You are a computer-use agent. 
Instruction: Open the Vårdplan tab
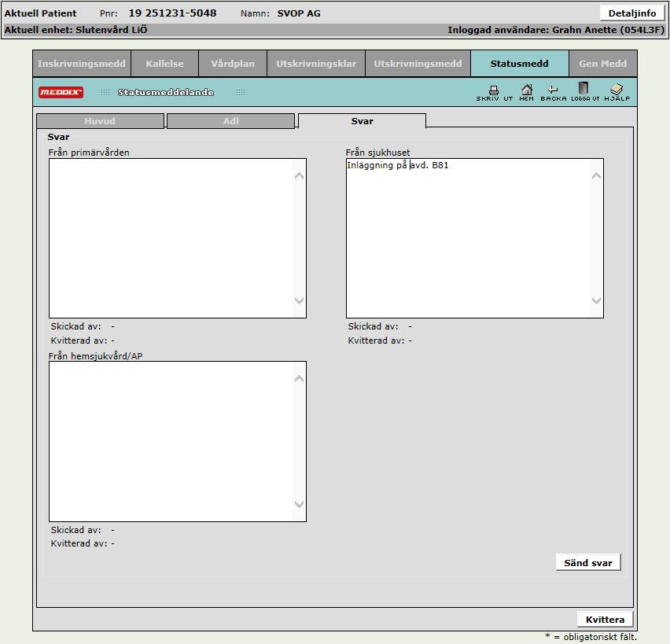(233, 64)
